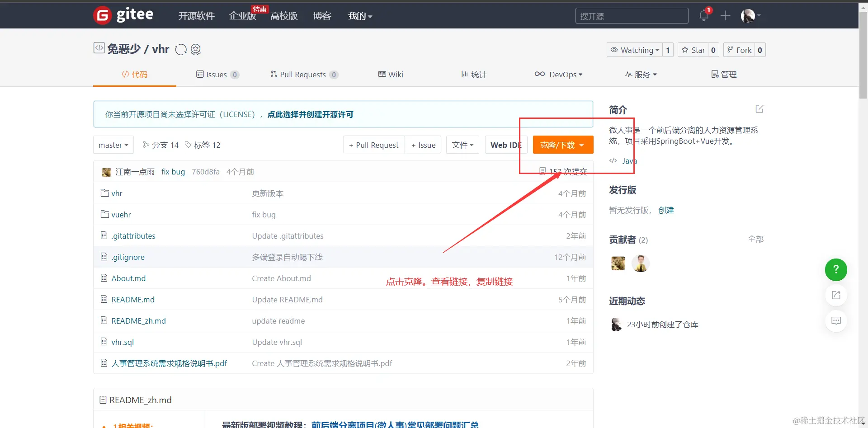
Task: Click the + Pull Request button
Action: click(x=374, y=145)
